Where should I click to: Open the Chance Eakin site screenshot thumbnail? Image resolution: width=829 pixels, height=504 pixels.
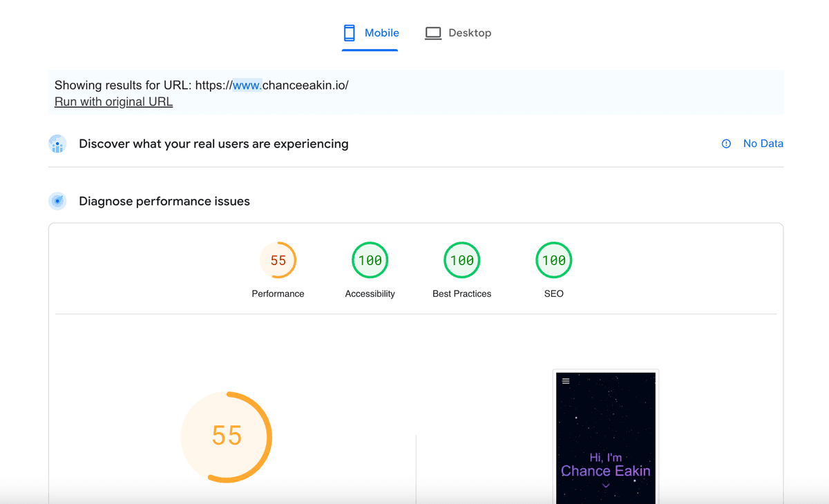606,437
